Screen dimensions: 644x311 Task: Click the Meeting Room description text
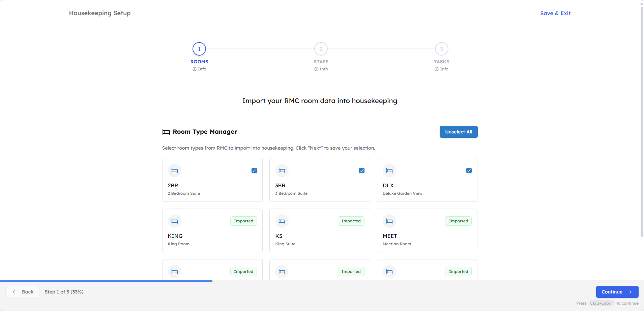pos(397,244)
